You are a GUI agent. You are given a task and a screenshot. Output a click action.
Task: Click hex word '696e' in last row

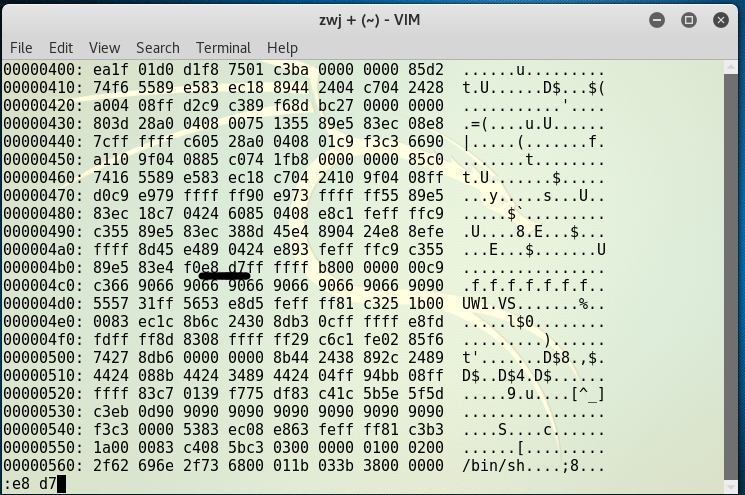tap(156, 466)
